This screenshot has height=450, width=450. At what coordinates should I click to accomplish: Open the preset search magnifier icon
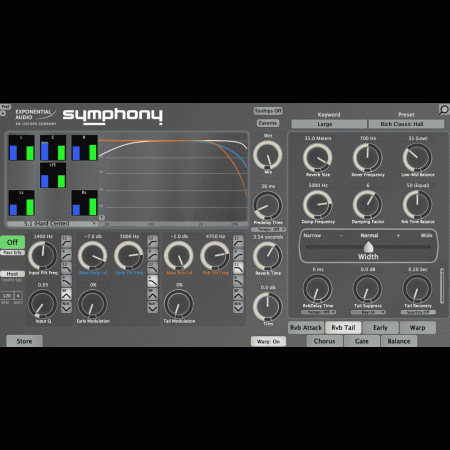(x=444, y=110)
